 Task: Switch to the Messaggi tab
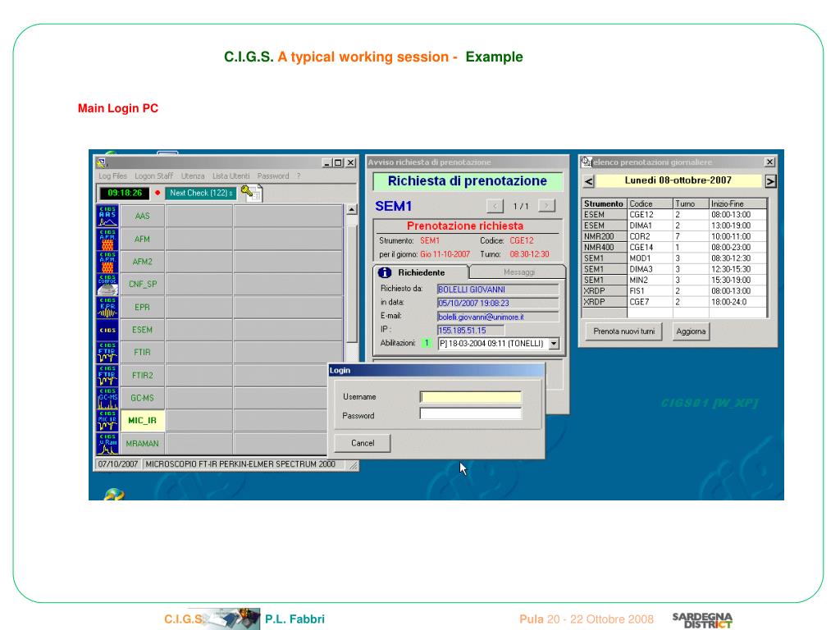coord(518,272)
